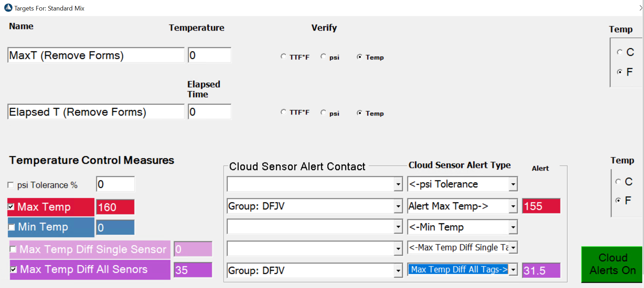Viewport: 644px width, 288px height.
Task: Click the green Cloud Alerts On button
Action: click(x=612, y=264)
